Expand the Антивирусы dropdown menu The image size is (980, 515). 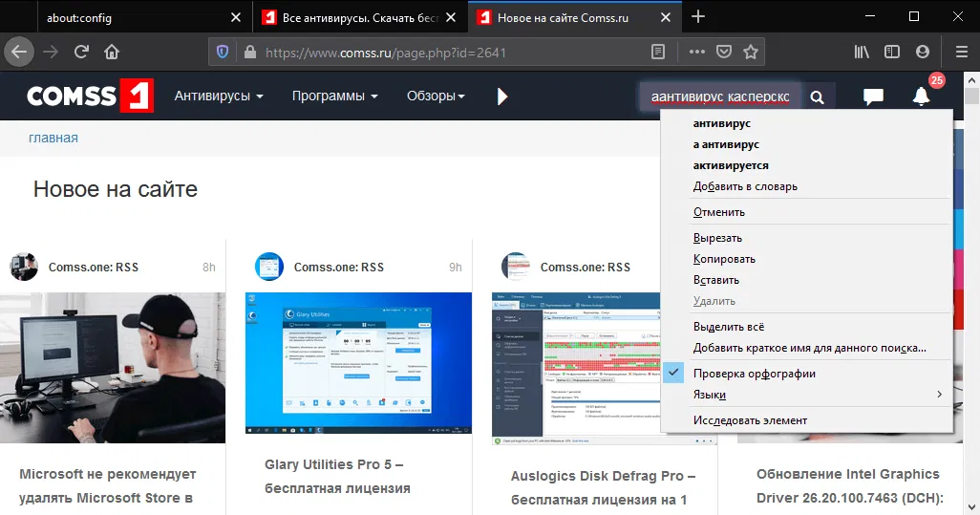pos(219,97)
